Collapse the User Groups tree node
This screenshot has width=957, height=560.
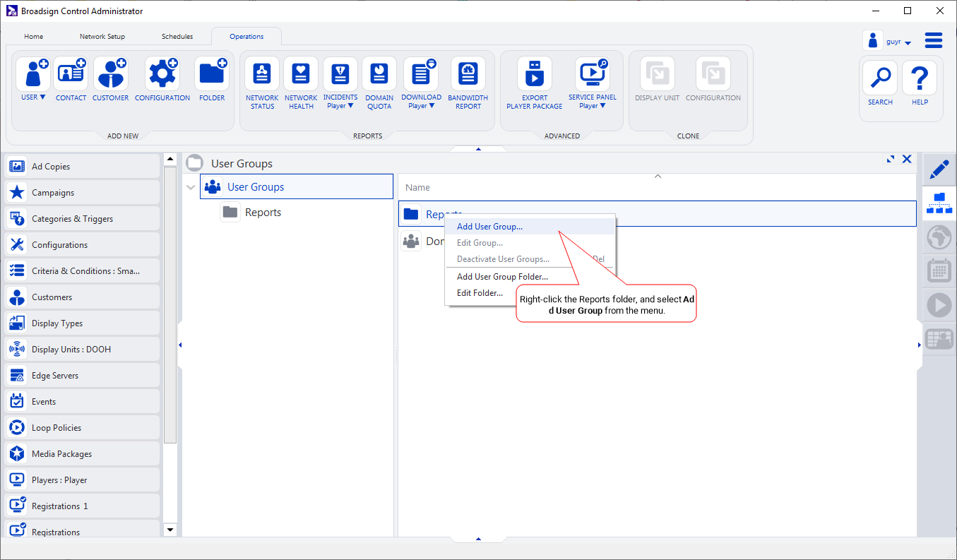point(191,187)
